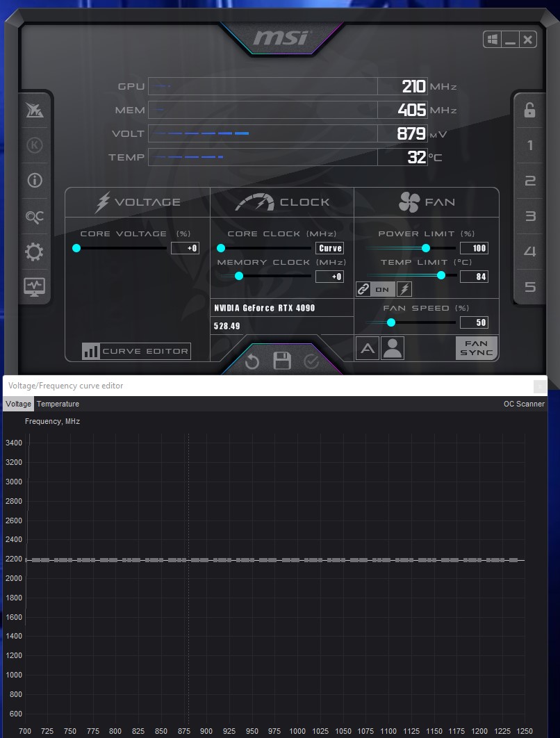Click the core clock slider handle

coord(221,248)
